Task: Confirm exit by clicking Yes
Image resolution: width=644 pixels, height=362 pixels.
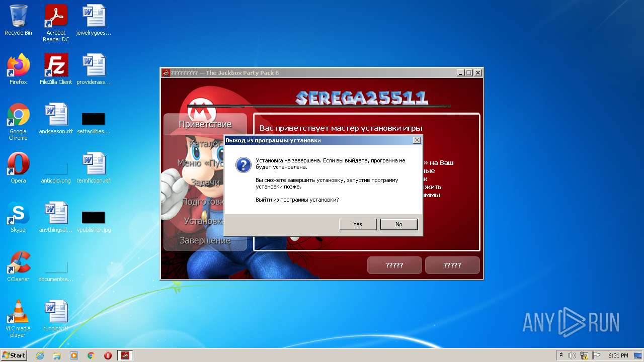Action: [x=358, y=224]
